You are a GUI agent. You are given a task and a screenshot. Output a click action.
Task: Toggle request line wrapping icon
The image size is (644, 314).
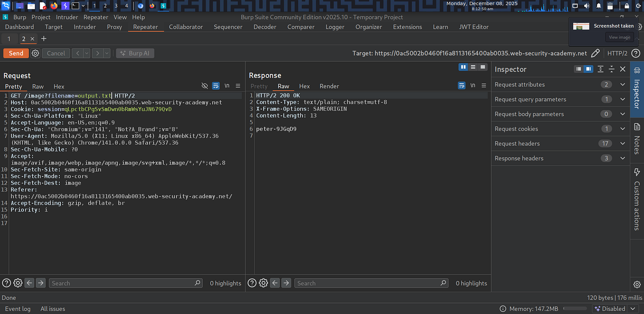click(216, 86)
